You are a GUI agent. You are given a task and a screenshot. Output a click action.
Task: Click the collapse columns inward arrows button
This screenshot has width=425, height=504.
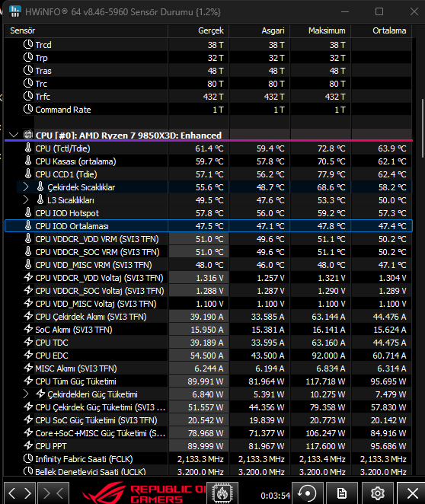(53, 493)
